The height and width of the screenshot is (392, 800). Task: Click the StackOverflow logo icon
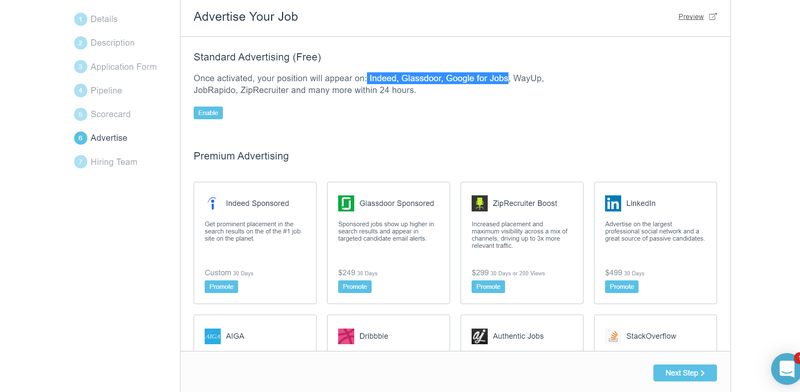pyautogui.click(x=613, y=336)
